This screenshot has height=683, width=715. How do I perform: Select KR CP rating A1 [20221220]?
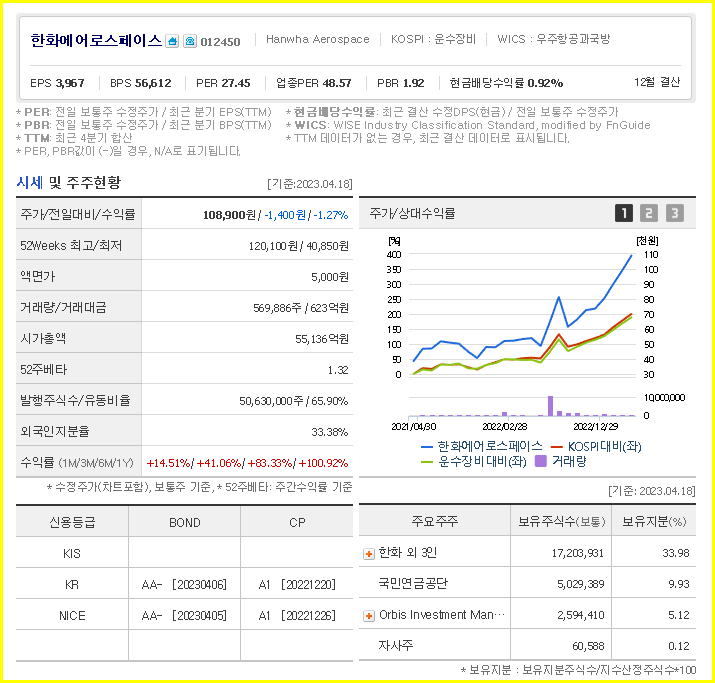click(297, 585)
